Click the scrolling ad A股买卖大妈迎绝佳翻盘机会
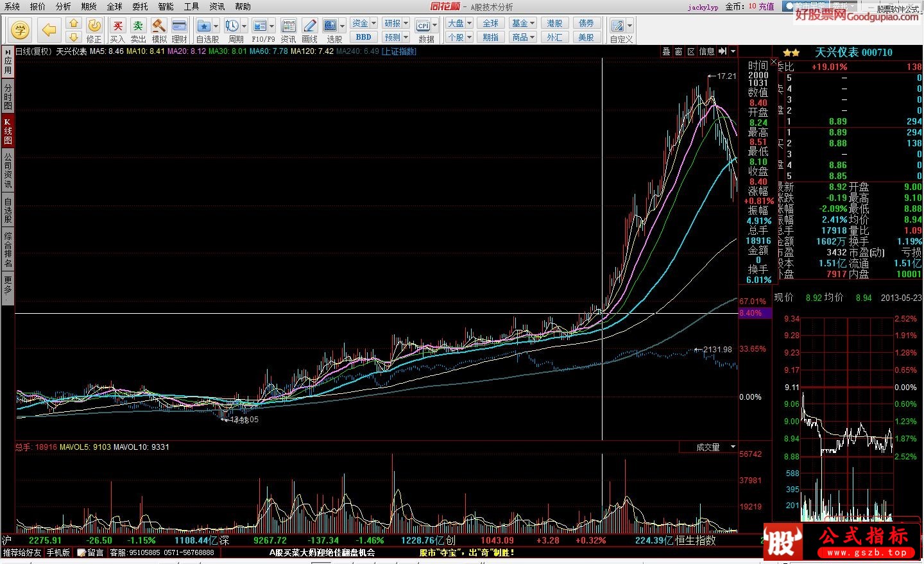The width and height of the screenshot is (924, 564). click(x=321, y=552)
